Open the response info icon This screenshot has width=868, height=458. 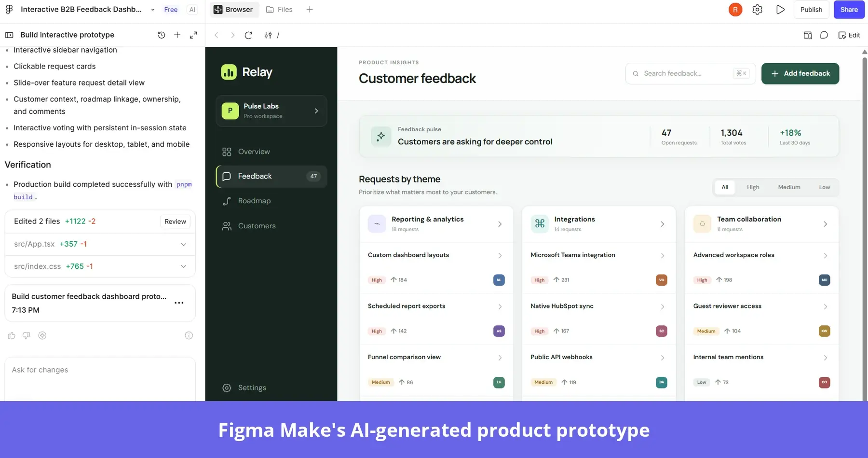(189, 335)
